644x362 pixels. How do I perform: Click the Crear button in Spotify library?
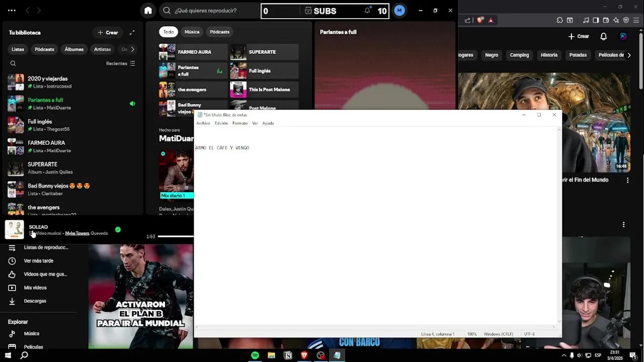pos(108,33)
